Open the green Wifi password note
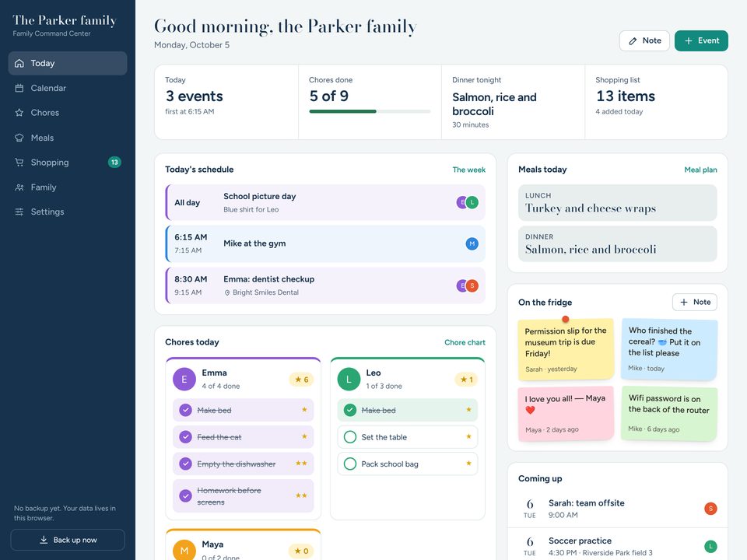 [x=669, y=413]
